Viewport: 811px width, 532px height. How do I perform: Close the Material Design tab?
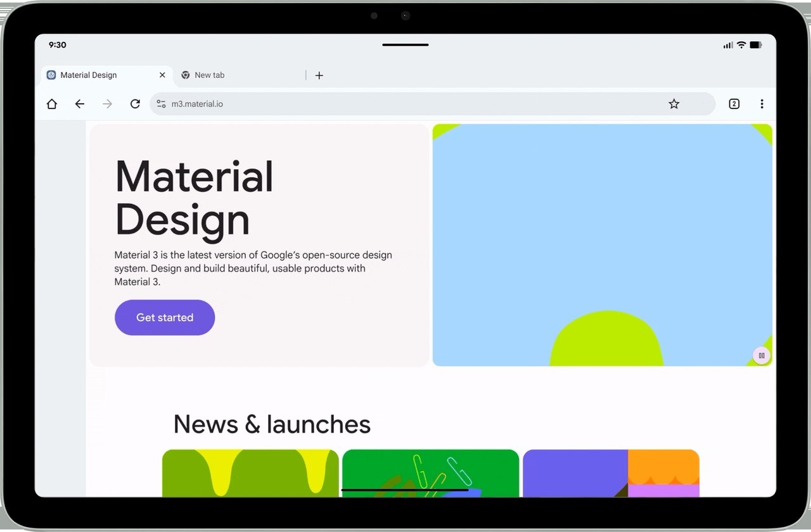(162, 75)
